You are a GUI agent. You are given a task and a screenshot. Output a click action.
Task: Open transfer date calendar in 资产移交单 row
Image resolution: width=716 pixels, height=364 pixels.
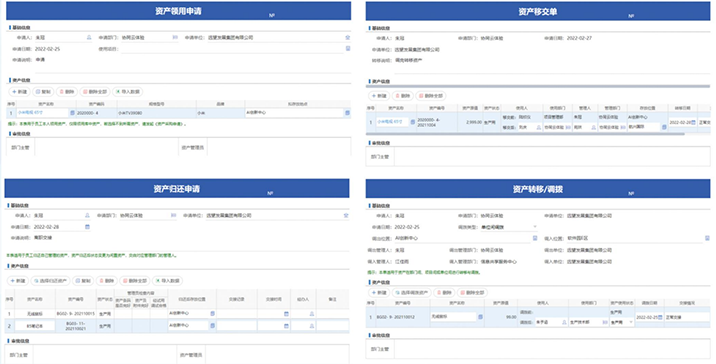pos(693,122)
